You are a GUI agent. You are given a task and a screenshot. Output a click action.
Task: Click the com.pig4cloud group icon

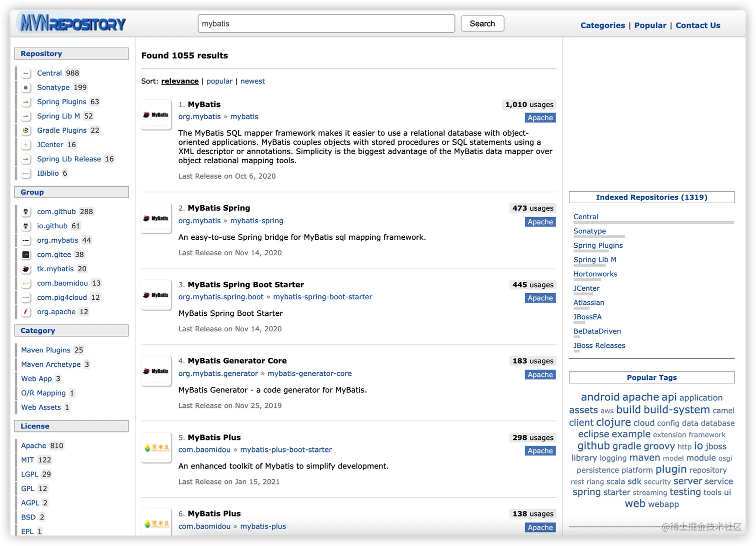(26, 298)
